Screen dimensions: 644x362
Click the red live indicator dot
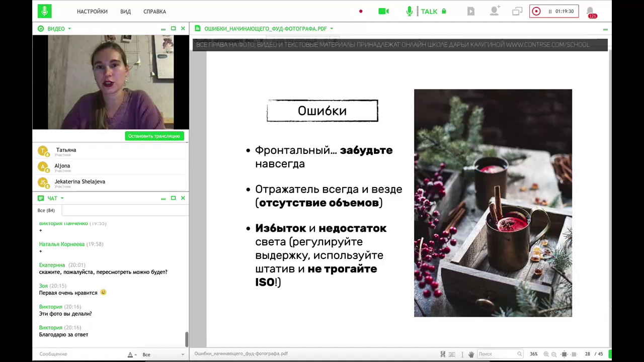pos(361,11)
